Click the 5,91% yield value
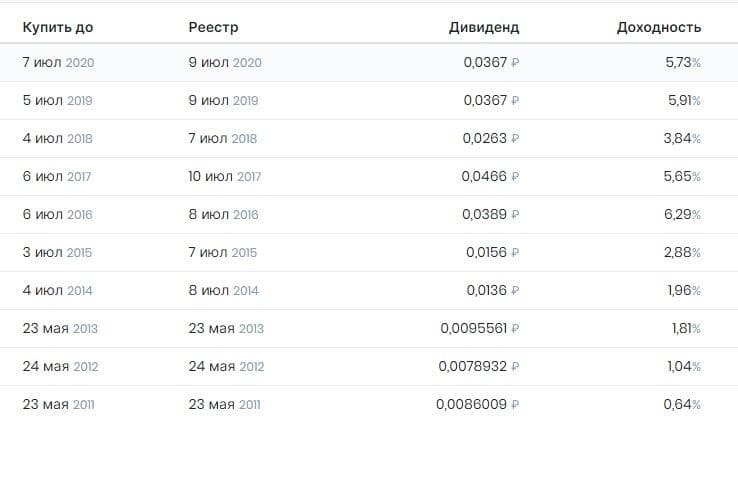This screenshot has width=738, height=481. pos(683,100)
